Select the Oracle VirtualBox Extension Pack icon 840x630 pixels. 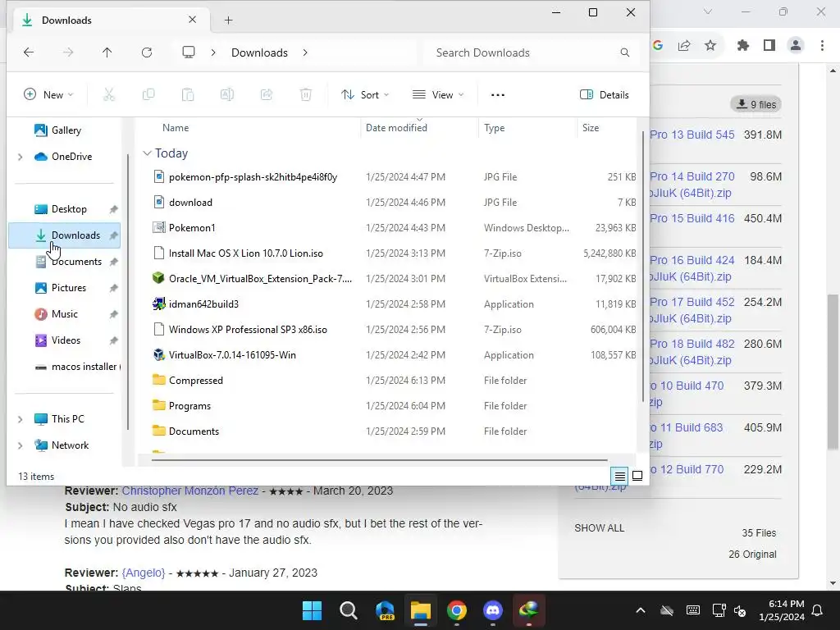158,278
